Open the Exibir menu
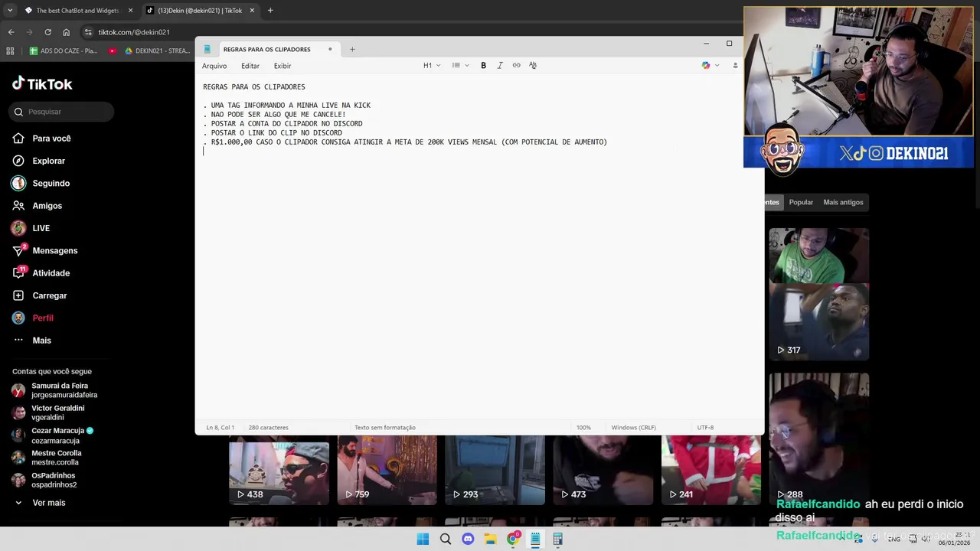The height and width of the screenshot is (551, 980). 283,66
